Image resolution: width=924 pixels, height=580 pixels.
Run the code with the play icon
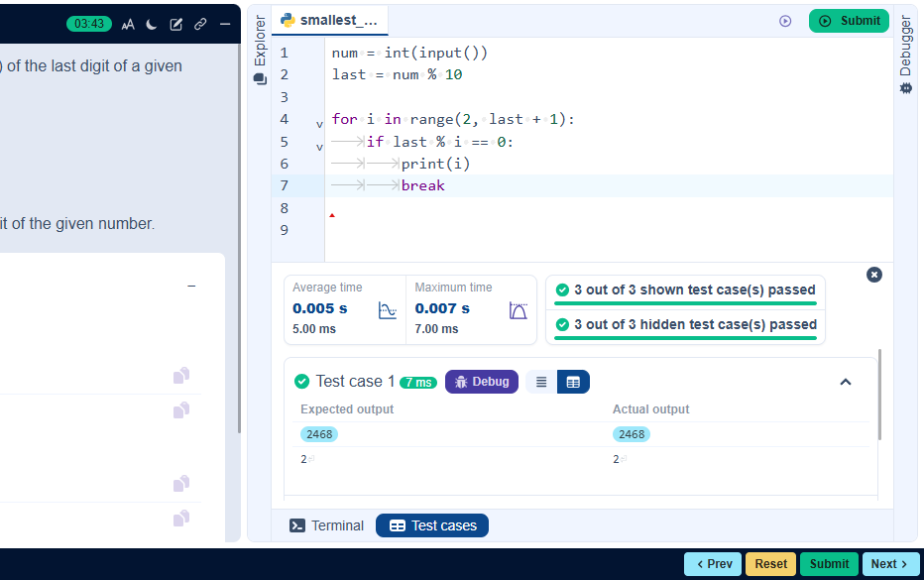785,21
